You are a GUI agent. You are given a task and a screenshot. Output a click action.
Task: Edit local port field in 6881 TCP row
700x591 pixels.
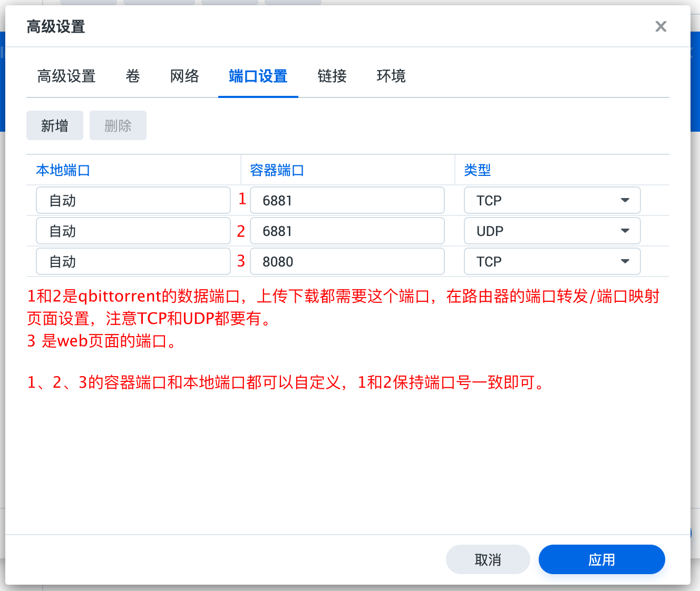pos(133,200)
